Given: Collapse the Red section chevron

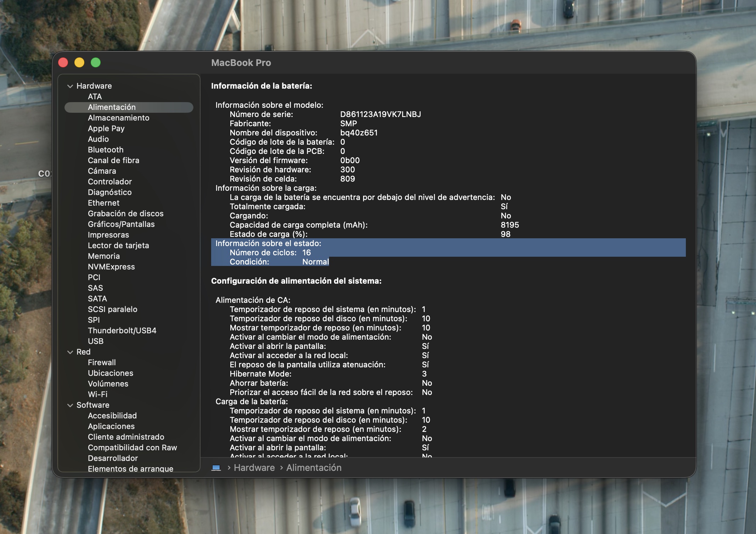Looking at the screenshot, I should coord(70,352).
